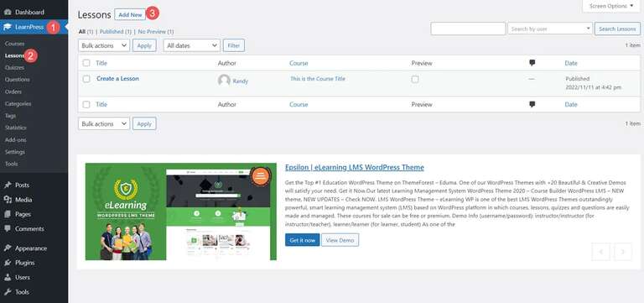Show next theme with right arrow
The width and height of the screenshot is (644, 303).
tap(623, 252)
